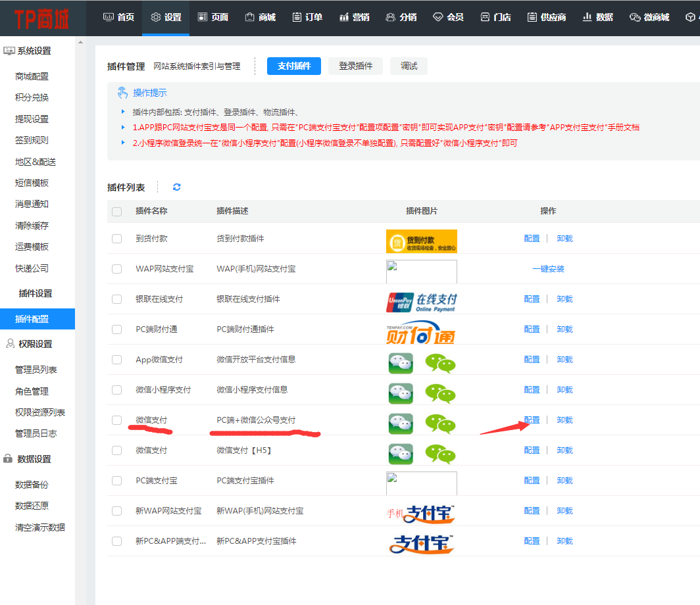This screenshot has width=700, height=605.
Task: Expand the 数据设置 sidebar group
Action: (34, 459)
